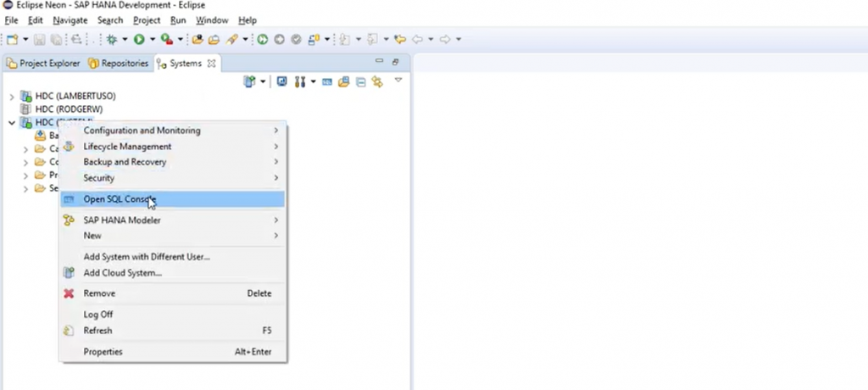868x390 pixels.
Task: Click the Add System icon in Systems toolbar
Action: (x=249, y=82)
